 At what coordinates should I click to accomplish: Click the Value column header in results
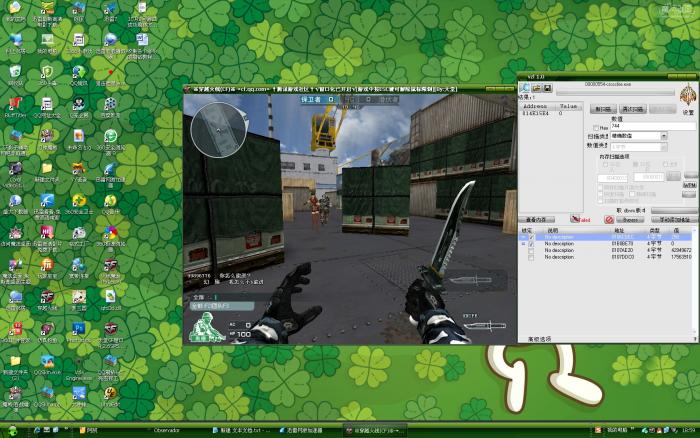[x=568, y=106]
